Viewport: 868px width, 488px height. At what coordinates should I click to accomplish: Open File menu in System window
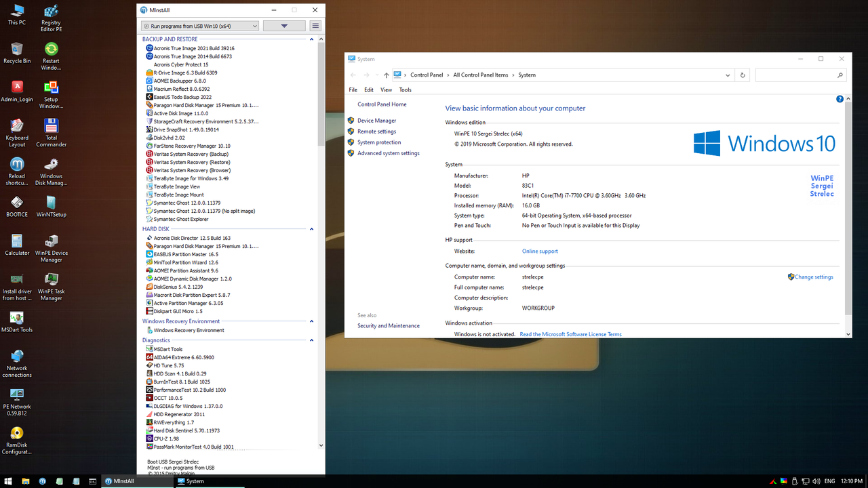[x=353, y=89]
